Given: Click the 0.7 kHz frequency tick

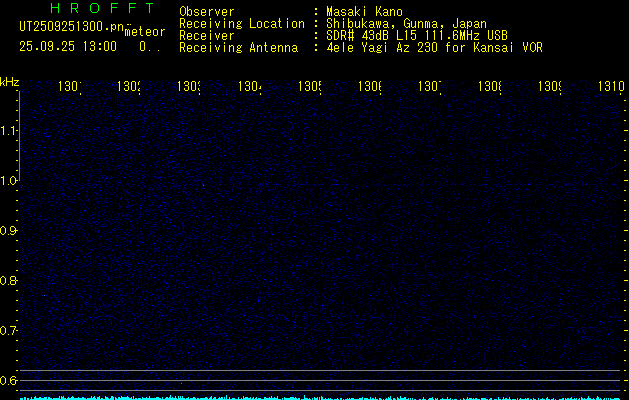Looking at the screenshot, I should point(9,330).
